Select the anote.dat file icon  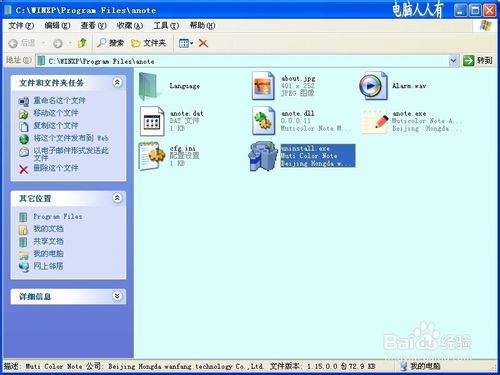[152, 121]
